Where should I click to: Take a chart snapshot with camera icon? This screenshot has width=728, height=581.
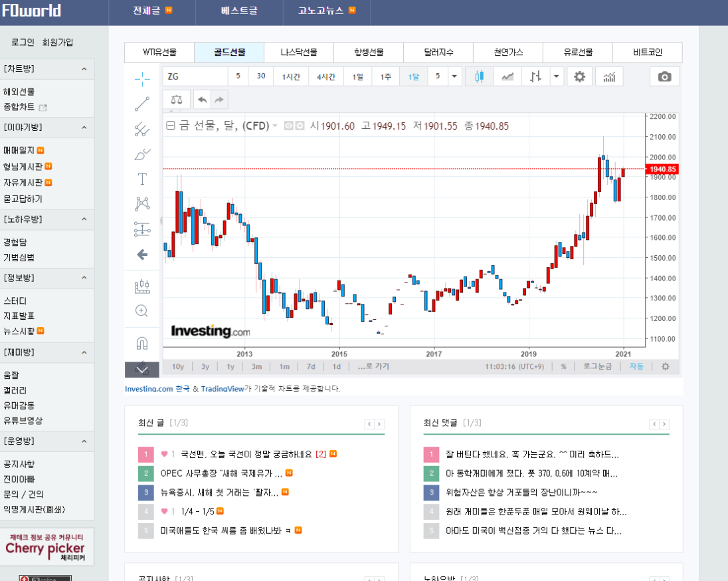[x=664, y=76]
